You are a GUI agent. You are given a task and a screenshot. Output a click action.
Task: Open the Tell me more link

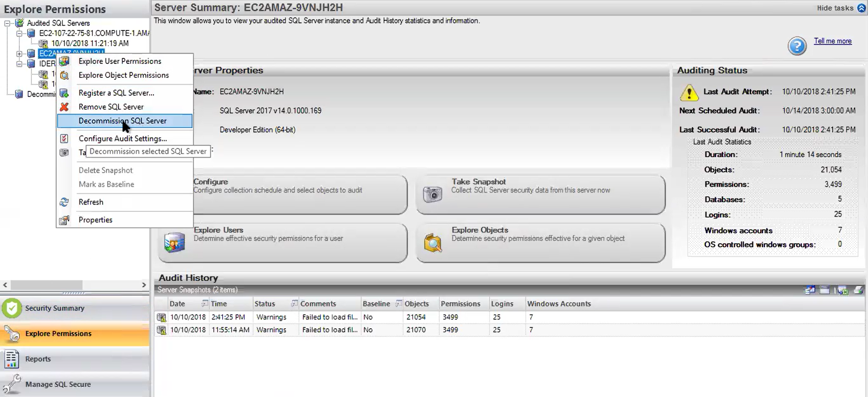tap(833, 41)
